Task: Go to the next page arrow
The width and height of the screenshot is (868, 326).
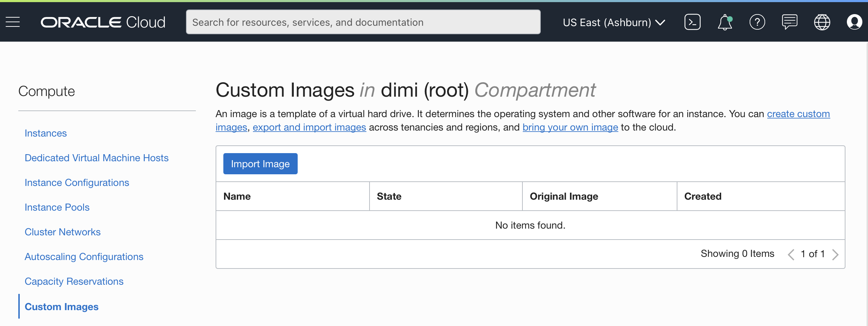Action: coord(835,254)
